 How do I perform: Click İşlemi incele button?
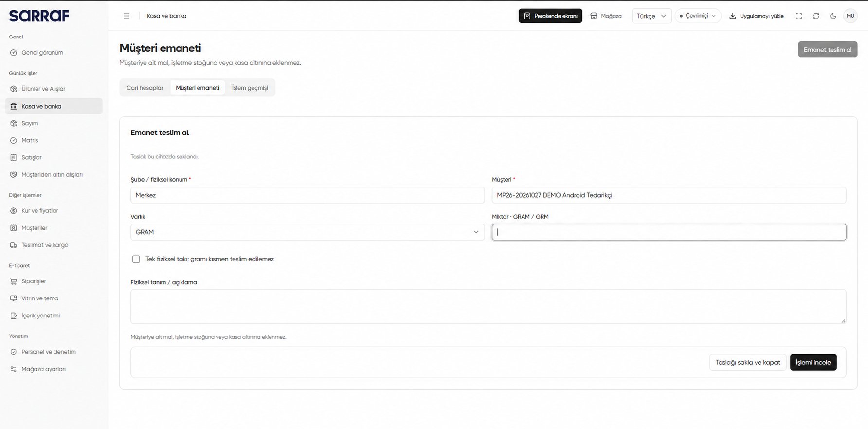tap(814, 362)
